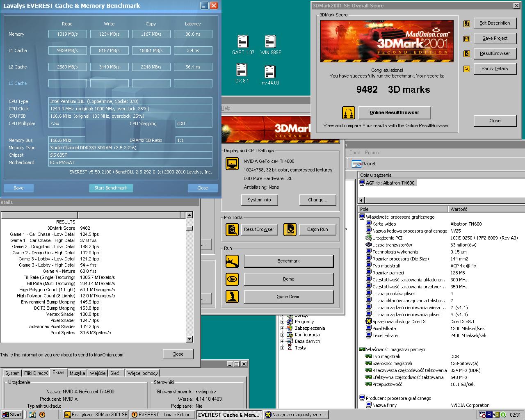Click the Show Details magnifier icon
The height and width of the screenshot is (420, 525).
click(467, 69)
